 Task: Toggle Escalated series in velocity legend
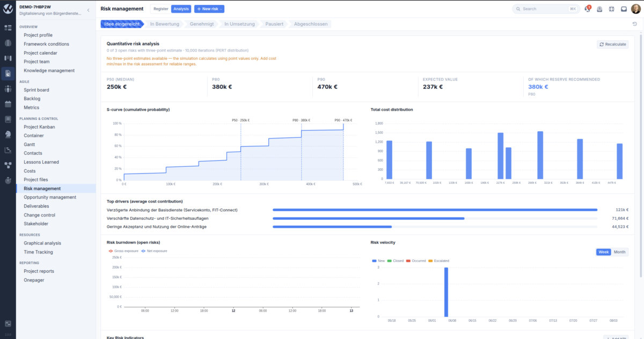click(438, 261)
